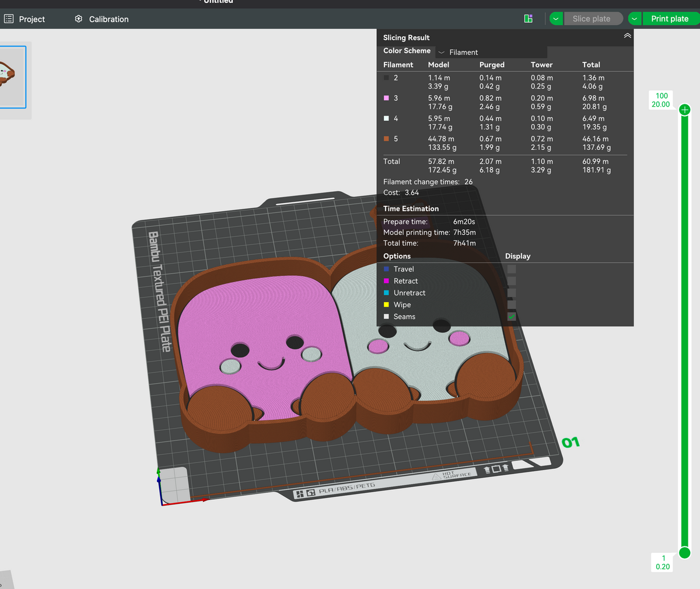The image size is (700, 589).
Task: Uncheck the Seams display checkbox
Action: (x=512, y=317)
